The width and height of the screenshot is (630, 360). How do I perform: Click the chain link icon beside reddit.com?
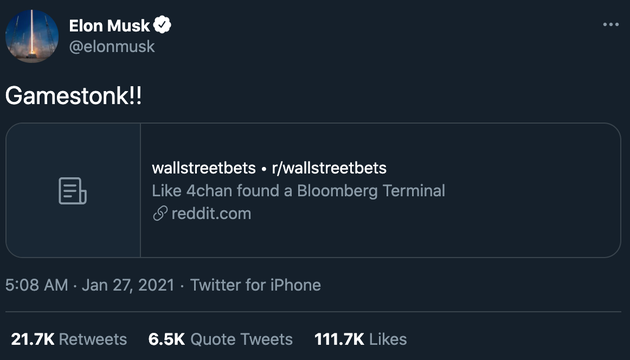[160, 214]
